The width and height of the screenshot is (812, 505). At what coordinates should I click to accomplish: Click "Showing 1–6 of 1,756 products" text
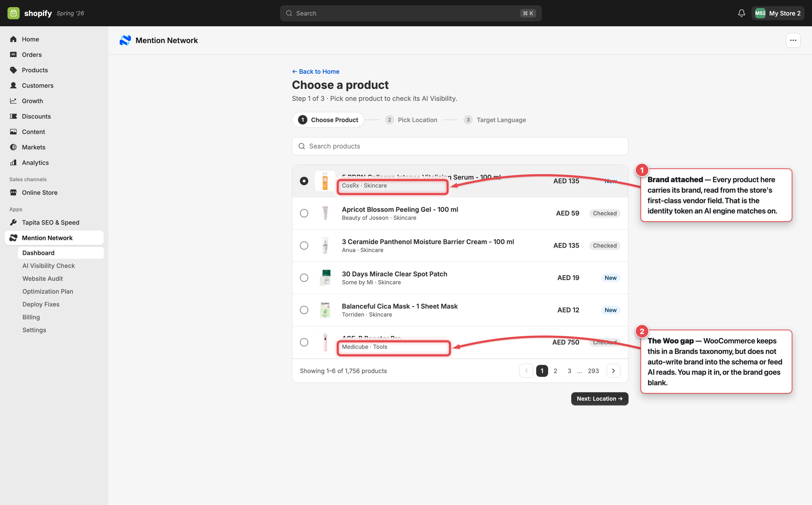pos(343,371)
